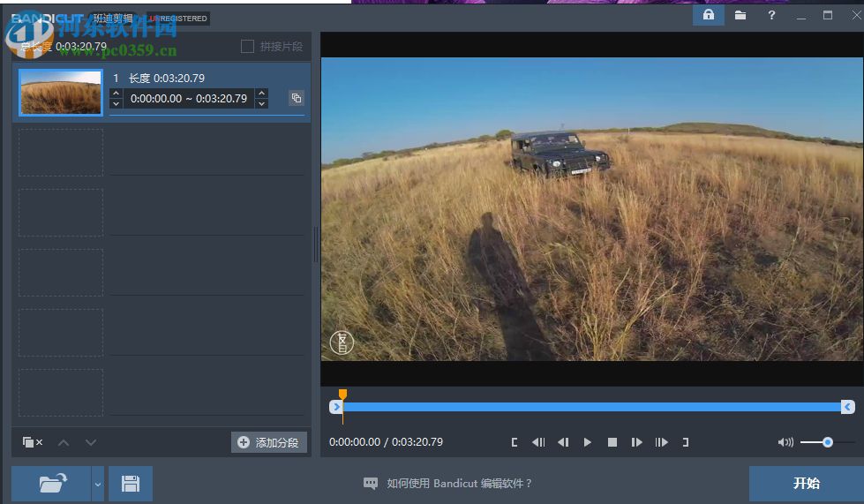
Task: Delete all segments icon
Action: pos(33,442)
